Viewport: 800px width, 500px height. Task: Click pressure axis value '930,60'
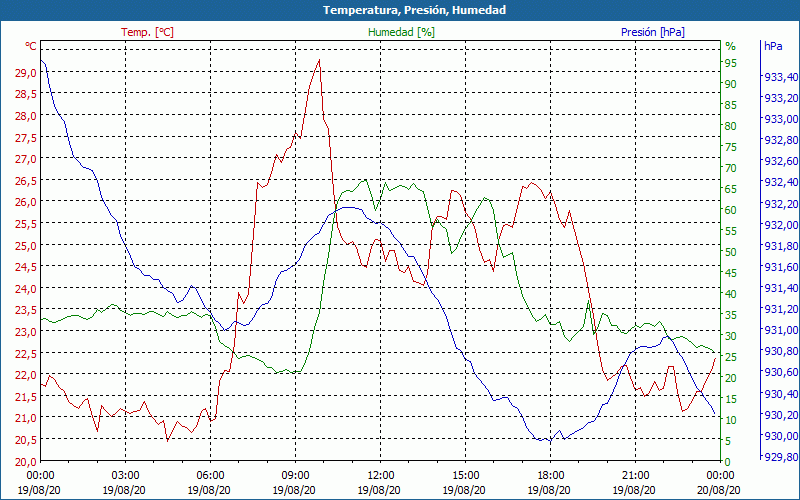click(781, 372)
